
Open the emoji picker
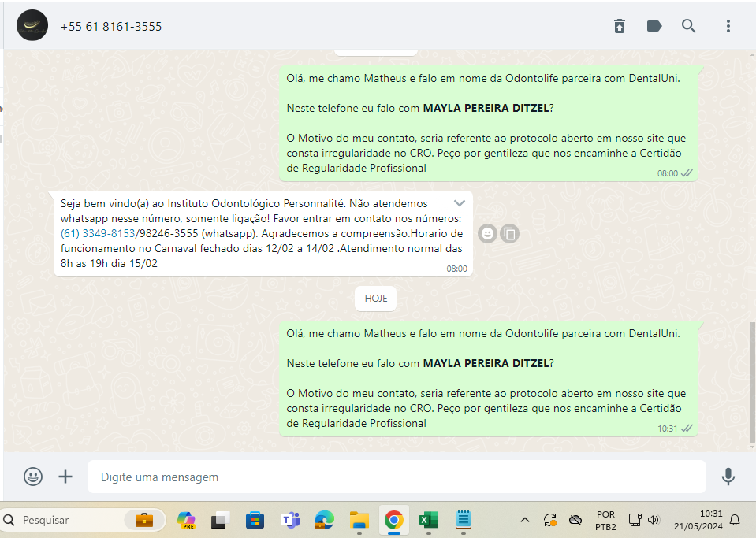click(33, 477)
